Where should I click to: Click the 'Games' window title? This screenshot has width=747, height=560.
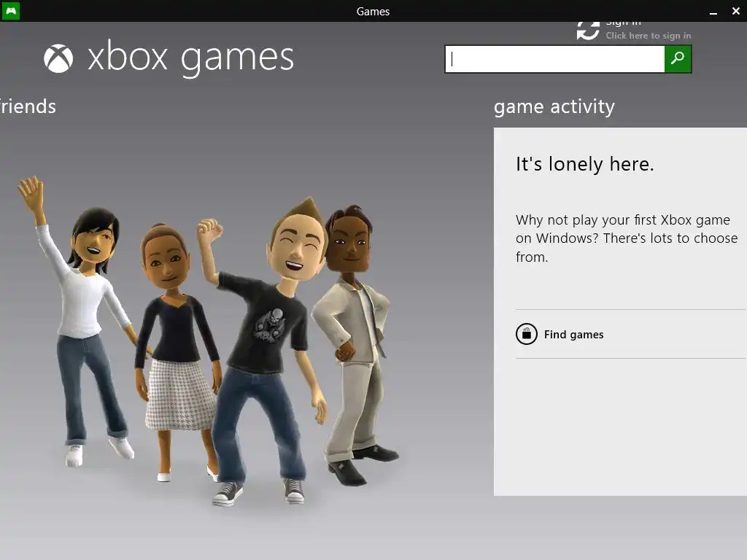pyautogui.click(x=373, y=12)
